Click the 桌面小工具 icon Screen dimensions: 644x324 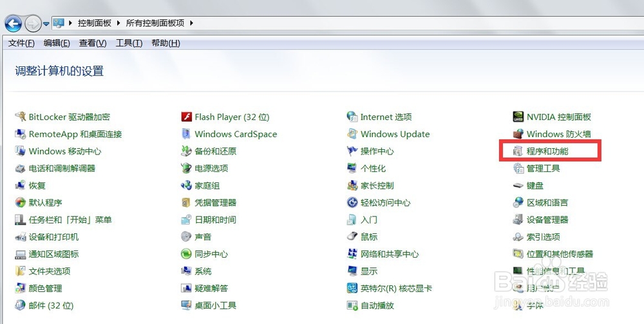pos(187,305)
